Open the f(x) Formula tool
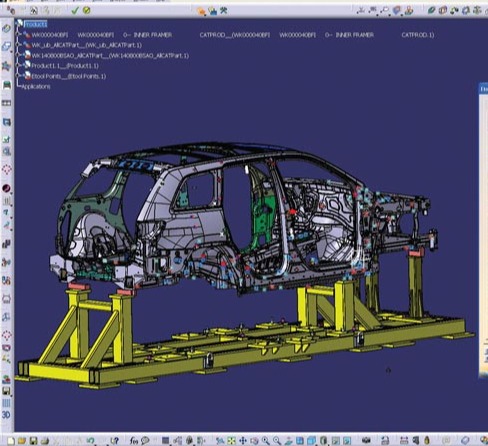Screen dimensions: 488x446 pos(134,441)
